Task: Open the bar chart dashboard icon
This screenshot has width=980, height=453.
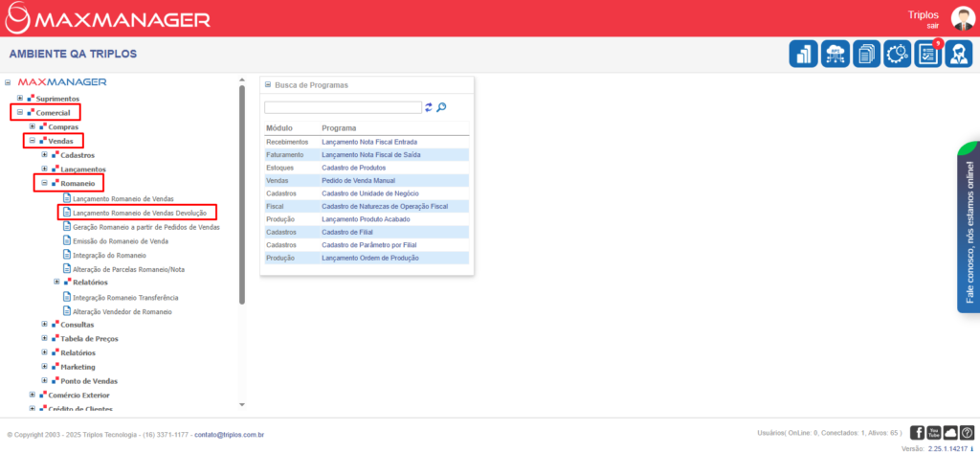Action: (803, 55)
